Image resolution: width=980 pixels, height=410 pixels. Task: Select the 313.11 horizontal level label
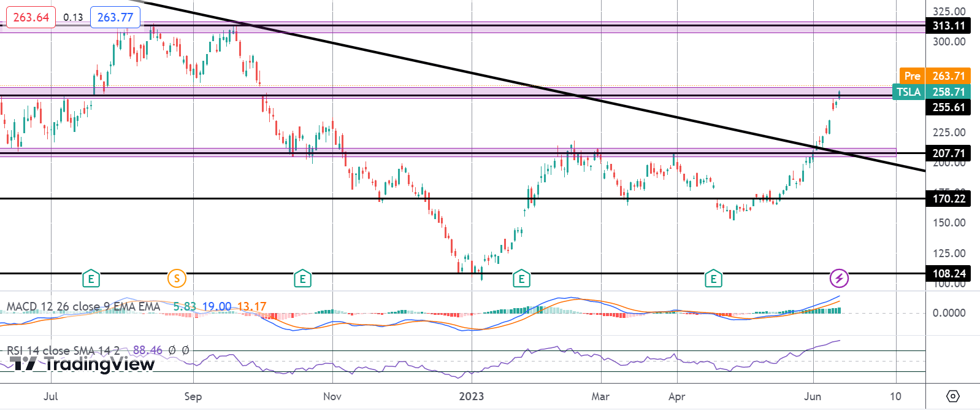pos(948,26)
